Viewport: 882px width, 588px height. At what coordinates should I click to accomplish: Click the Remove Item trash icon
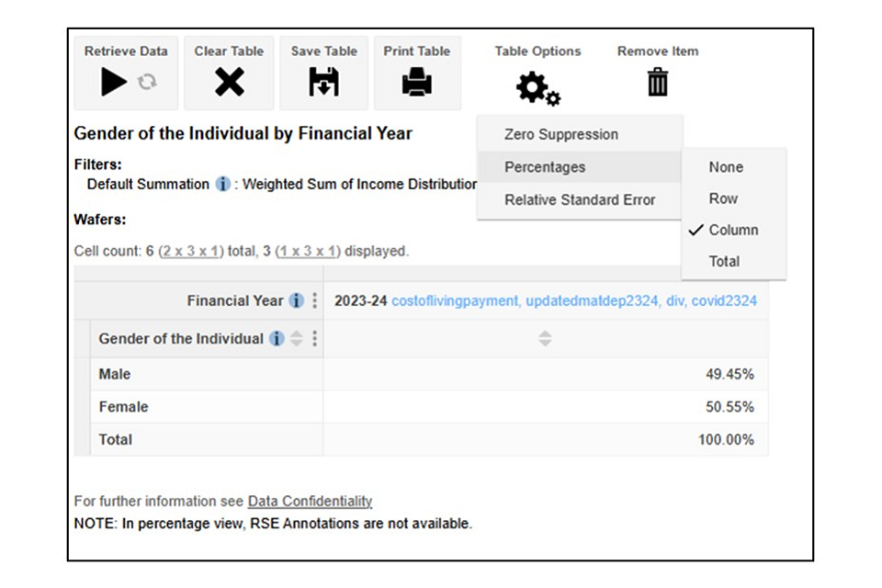[x=658, y=83]
